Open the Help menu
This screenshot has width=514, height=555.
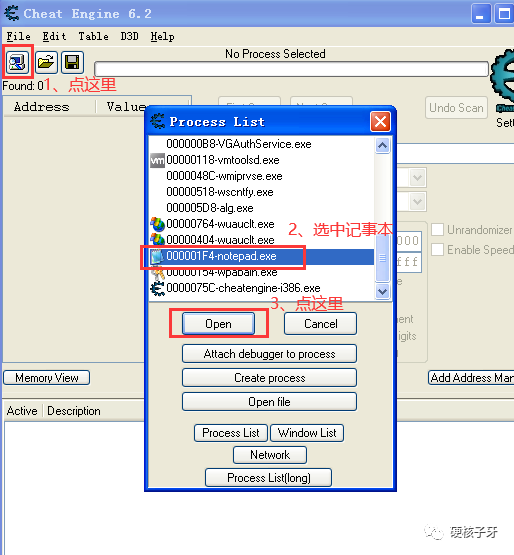[162, 36]
